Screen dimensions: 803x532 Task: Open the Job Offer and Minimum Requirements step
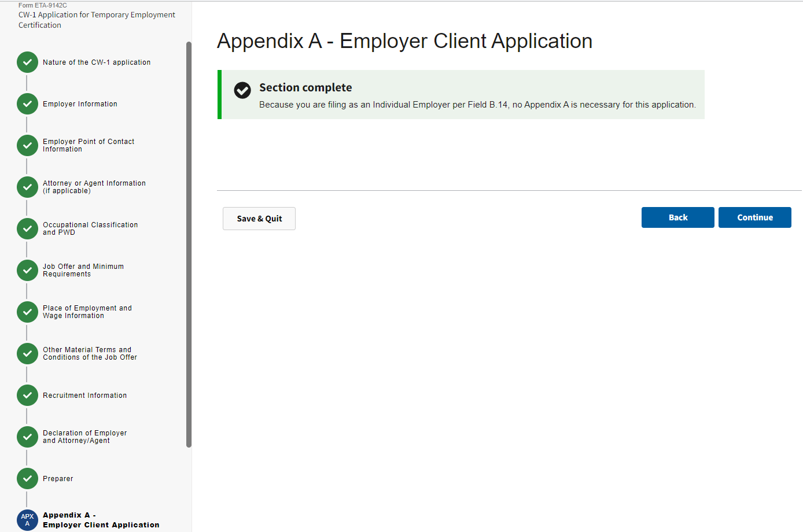(x=83, y=270)
